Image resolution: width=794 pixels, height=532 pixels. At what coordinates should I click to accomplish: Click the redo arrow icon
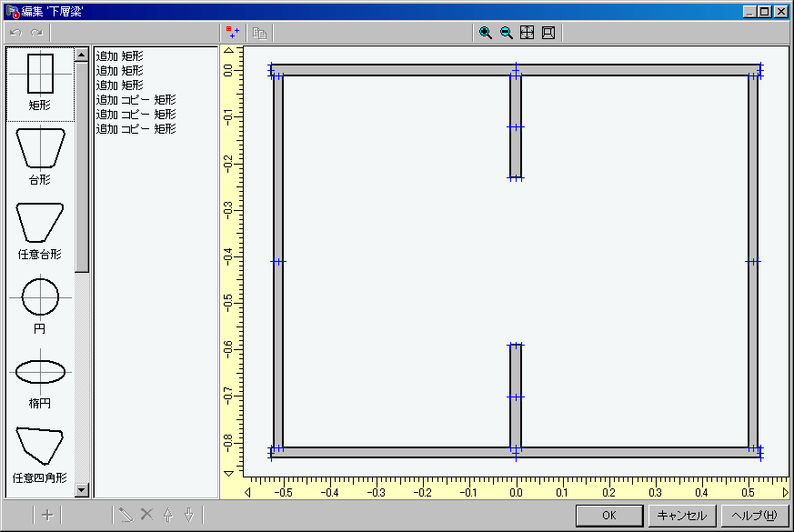pos(36,33)
